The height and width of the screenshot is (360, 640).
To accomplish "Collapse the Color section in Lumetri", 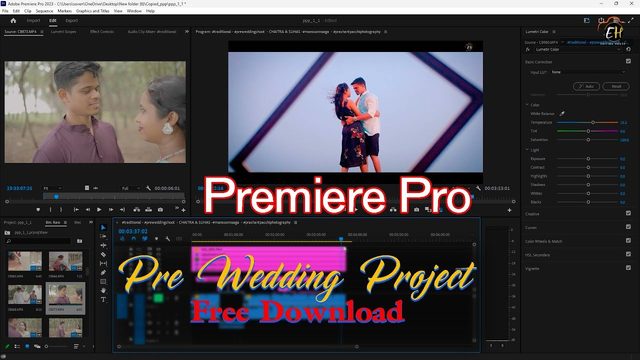I will click(x=527, y=105).
